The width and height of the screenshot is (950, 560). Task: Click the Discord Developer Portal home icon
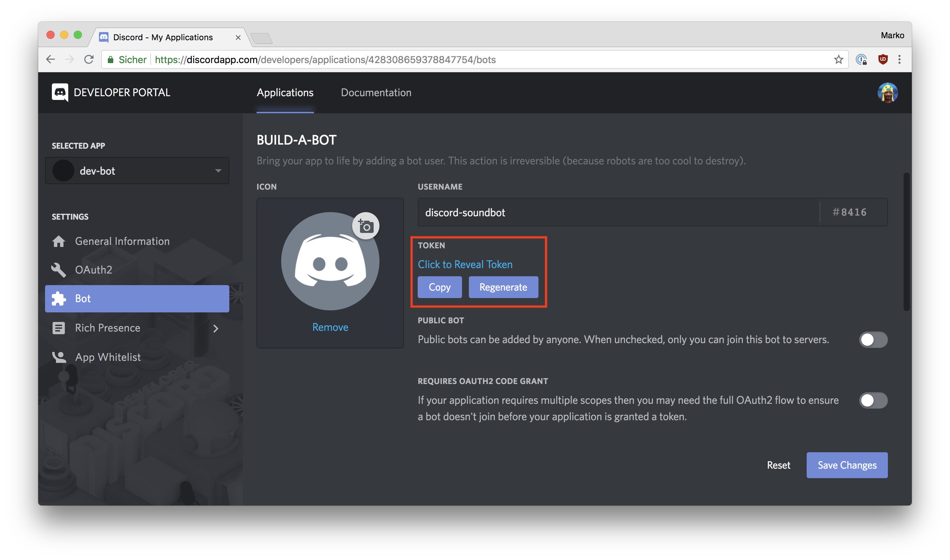[x=60, y=92]
